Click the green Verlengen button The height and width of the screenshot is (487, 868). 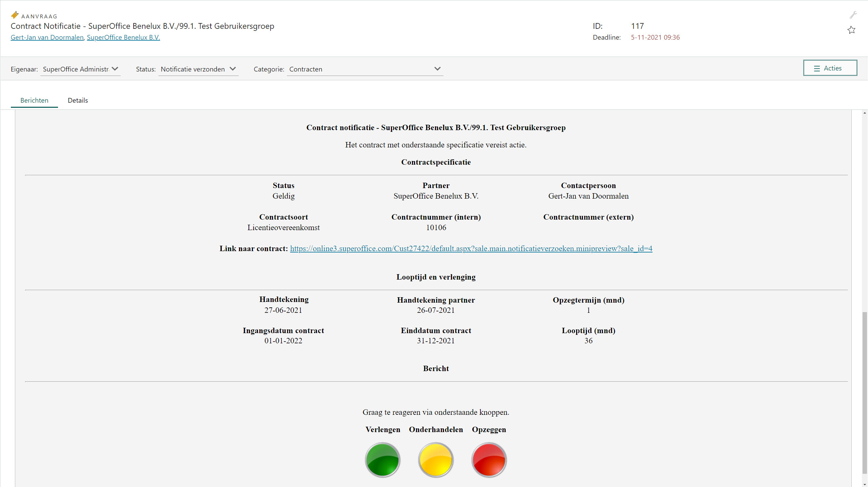point(382,460)
